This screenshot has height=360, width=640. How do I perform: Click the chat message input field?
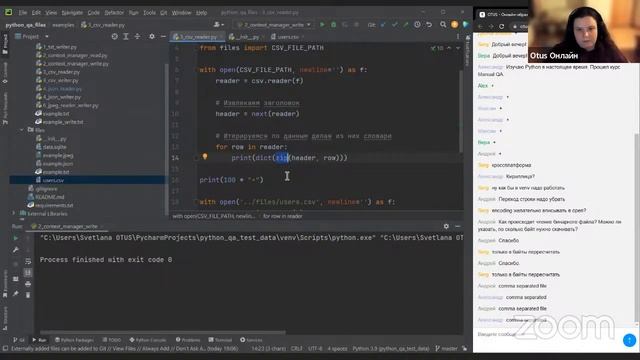point(547,334)
